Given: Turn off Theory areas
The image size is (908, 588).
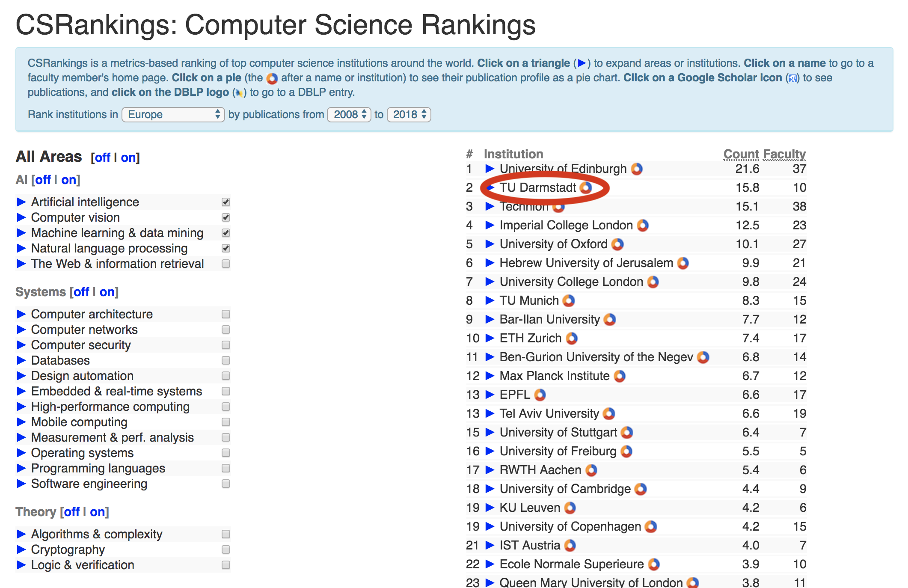Looking at the screenshot, I should pos(72,512).
